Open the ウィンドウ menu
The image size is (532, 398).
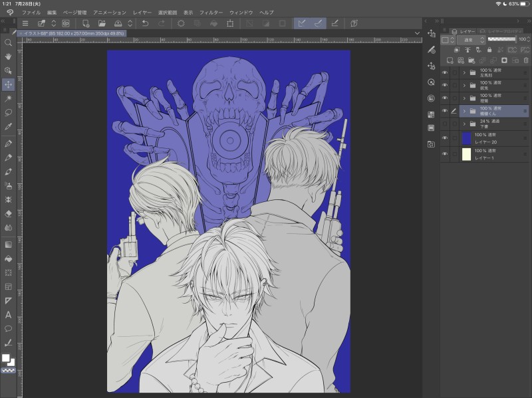tap(241, 13)
